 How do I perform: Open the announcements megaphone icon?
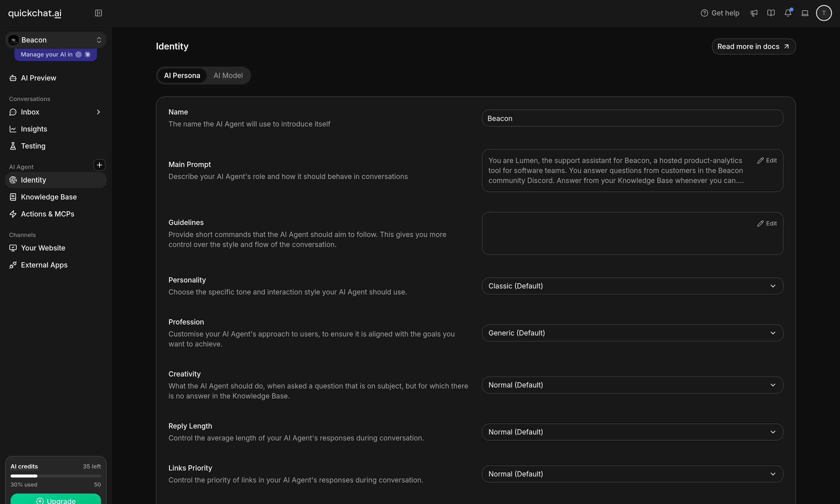(754, 13)
